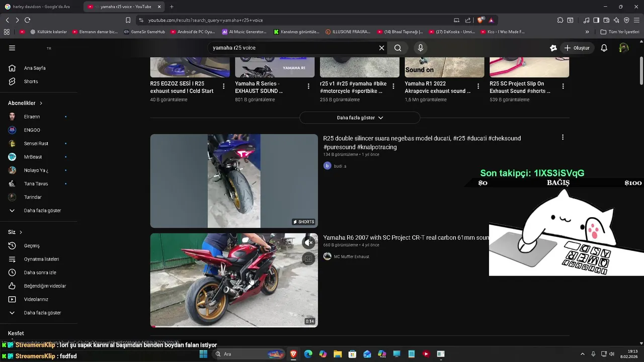
Task: Switch to the harley davidson Google tab
Action: click(x=41, y=7)
